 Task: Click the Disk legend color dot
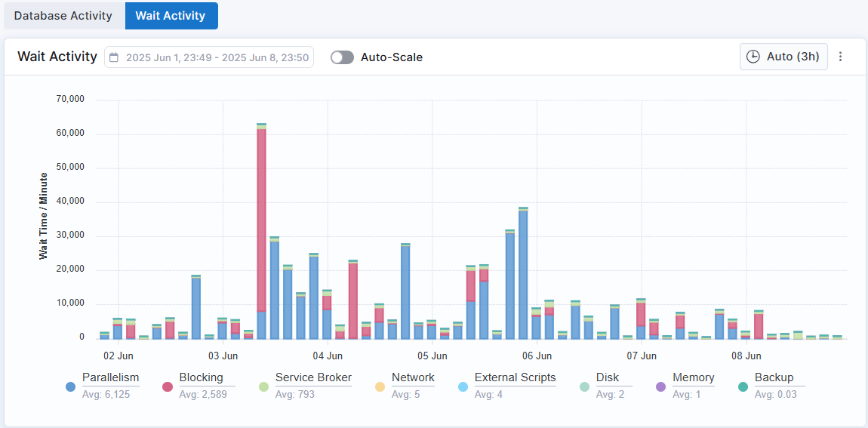[584, 386]
